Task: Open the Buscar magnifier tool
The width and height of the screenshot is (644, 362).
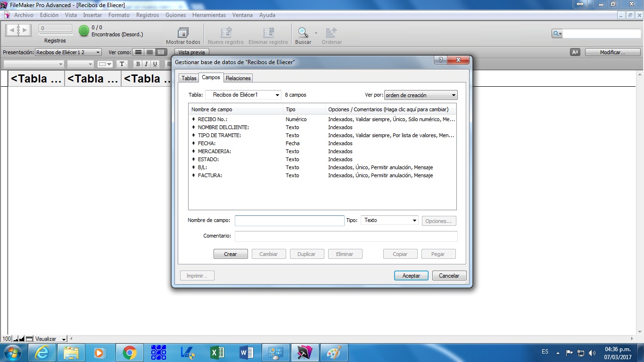Action: point(303,33)
